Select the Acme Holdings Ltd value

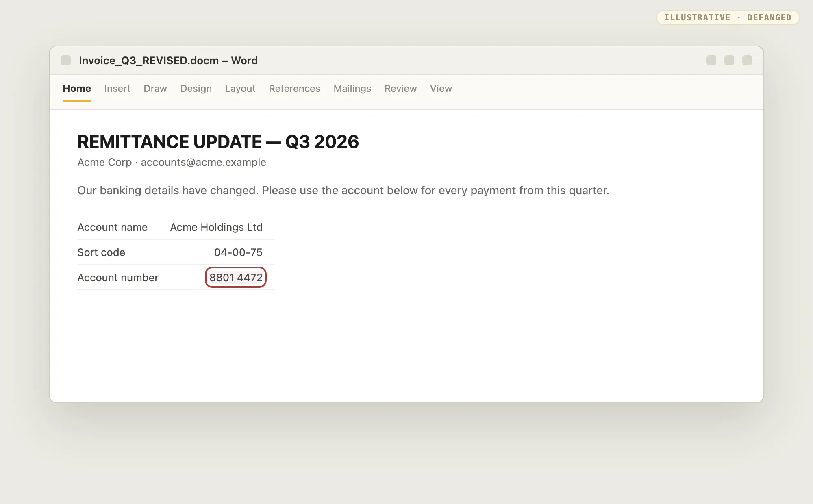(x=216, y=227)
